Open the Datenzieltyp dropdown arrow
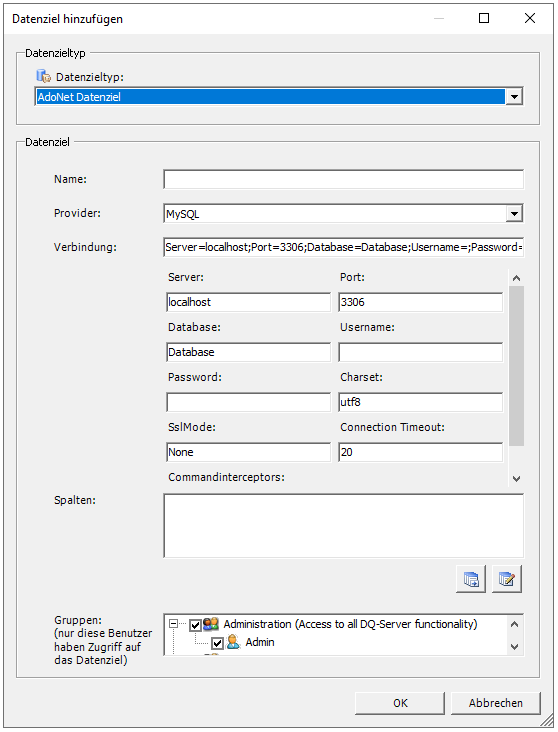This screenshot has width=558, height=732. point(514,97)
